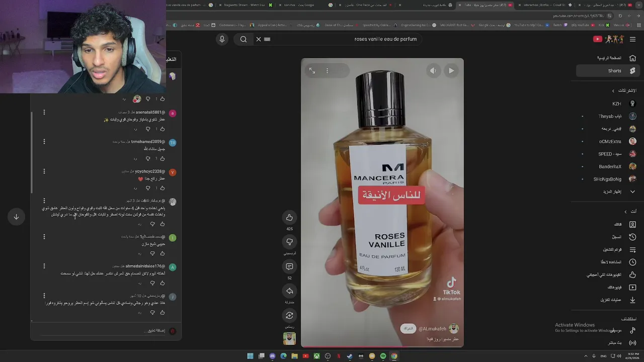Viewport: 644px width, 362px height.
Task: Open options menu for trmohamed3059's comment
Action: coord(44,142)
